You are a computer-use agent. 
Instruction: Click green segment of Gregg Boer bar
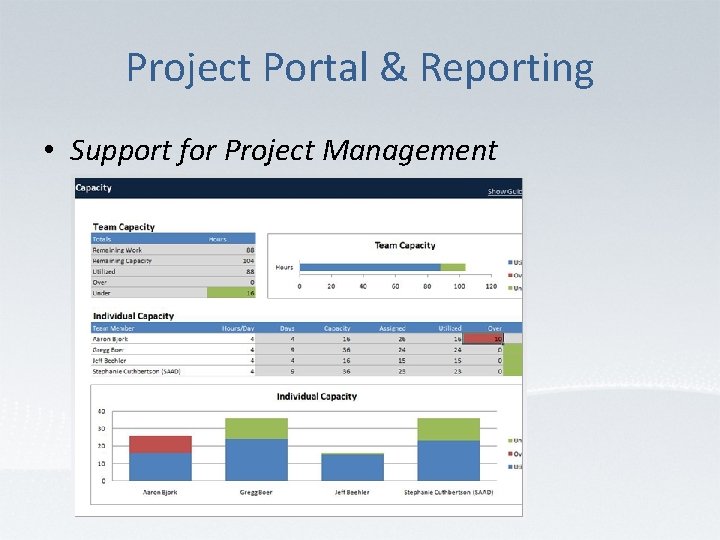pyautogui.click(x=256, y=428)
